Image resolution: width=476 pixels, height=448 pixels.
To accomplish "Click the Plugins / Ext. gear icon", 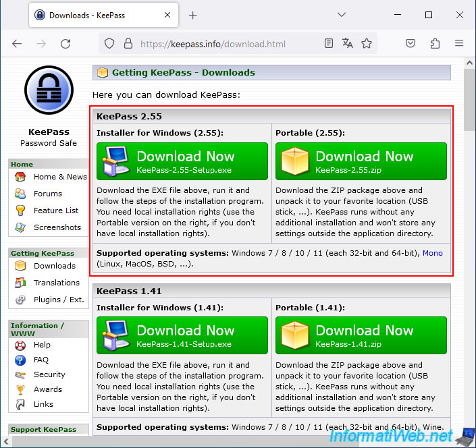I will pyautogui.click(x=20, y=300).
